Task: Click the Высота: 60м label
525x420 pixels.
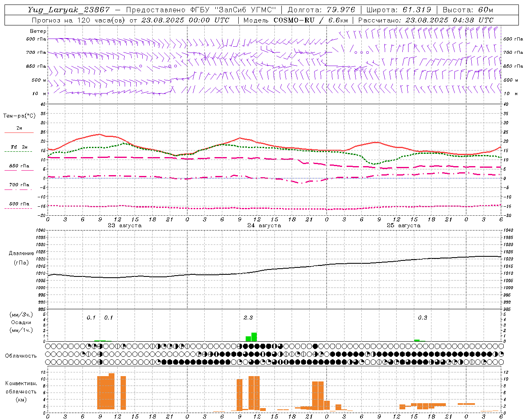Action: 468,10
